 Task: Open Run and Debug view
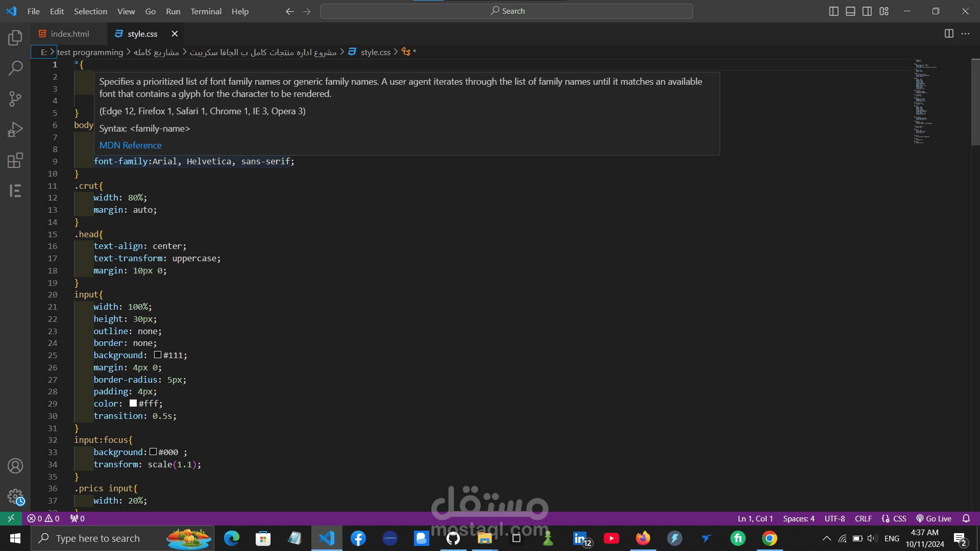15,130
